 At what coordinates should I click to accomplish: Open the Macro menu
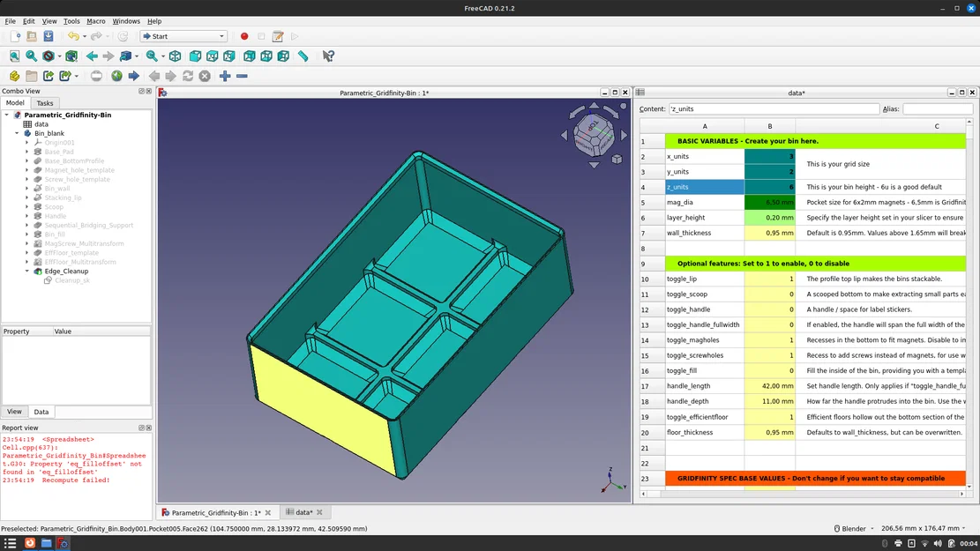coord(94,20)
